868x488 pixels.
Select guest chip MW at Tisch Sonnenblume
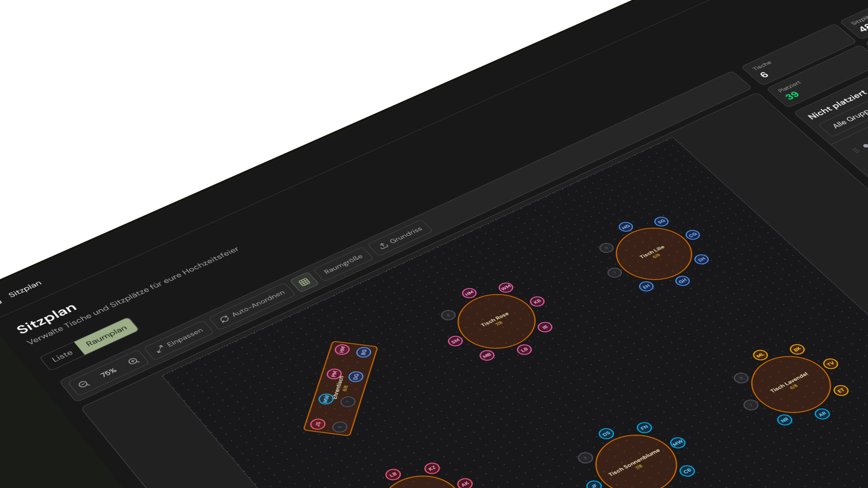677,443
